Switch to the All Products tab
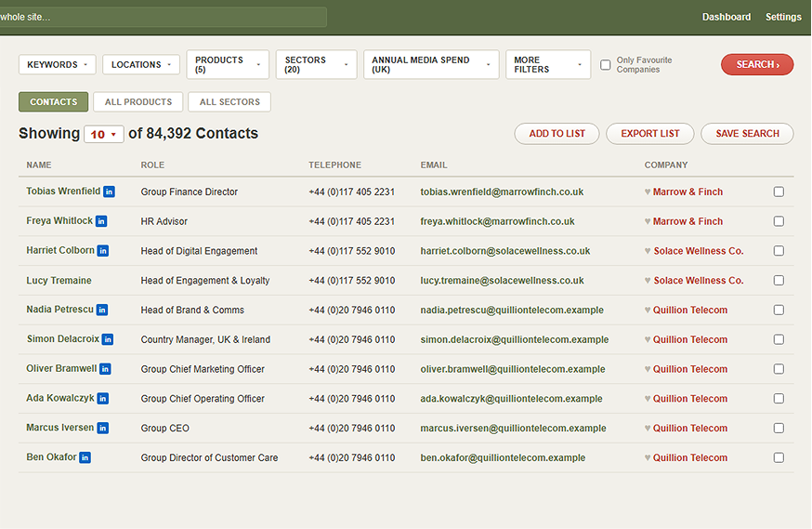This screenshot has height=529, width=812. (138, 102)
